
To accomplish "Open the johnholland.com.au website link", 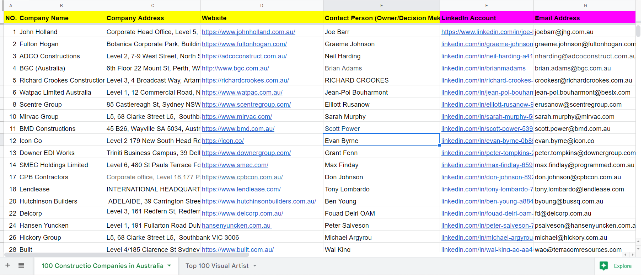I will 248,32.
